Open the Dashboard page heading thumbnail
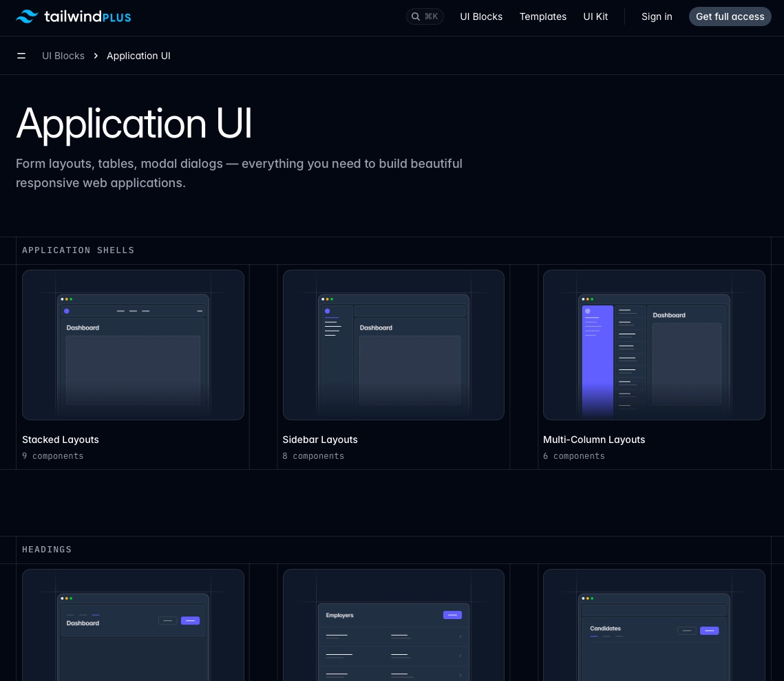784x681 pixels. 133,625
